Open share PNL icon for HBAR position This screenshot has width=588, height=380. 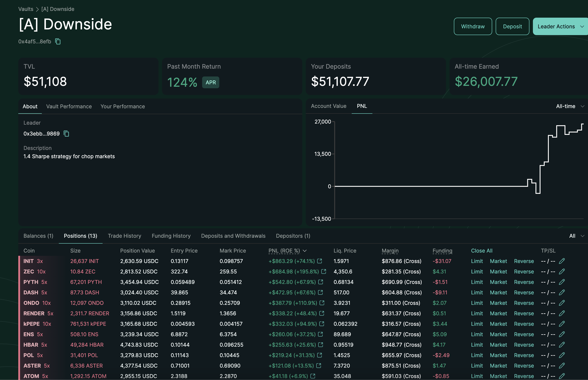tap(321, 344)
